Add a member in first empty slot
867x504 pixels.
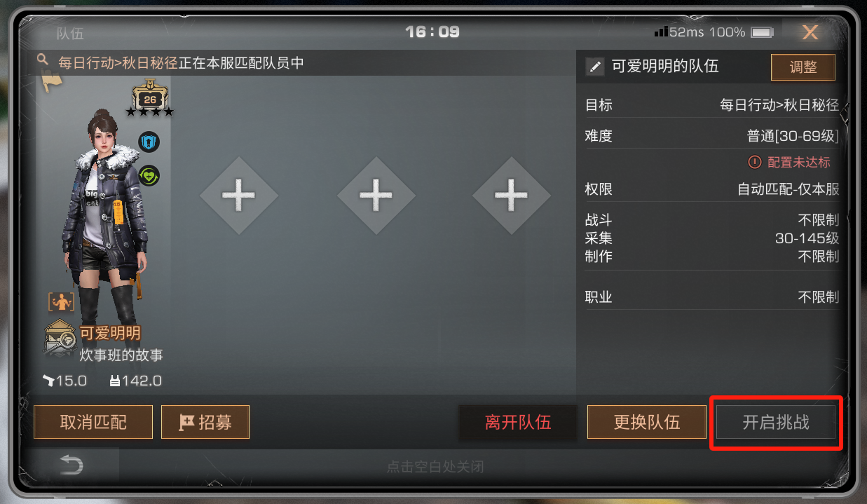[239, 195]
